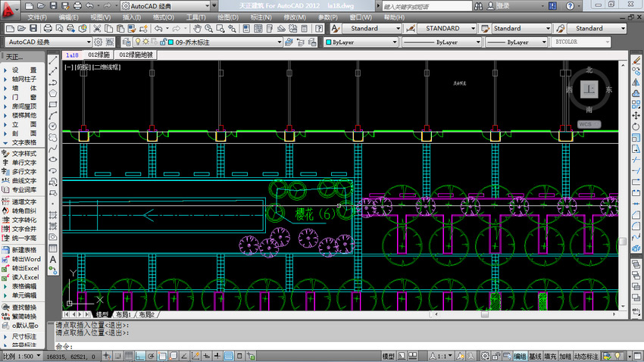The width and height of the screenshot is (644, 362).
Task: Select the Arc draw tool
Action: [53, 115]
